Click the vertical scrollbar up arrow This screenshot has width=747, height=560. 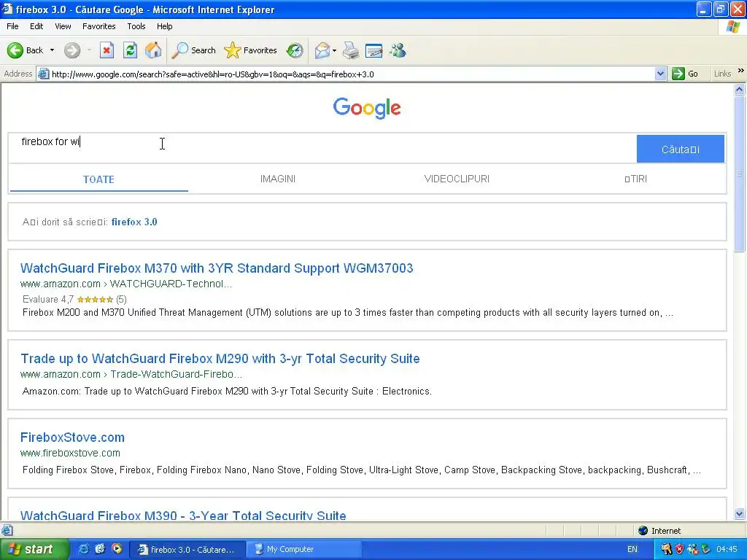[740, 90]
